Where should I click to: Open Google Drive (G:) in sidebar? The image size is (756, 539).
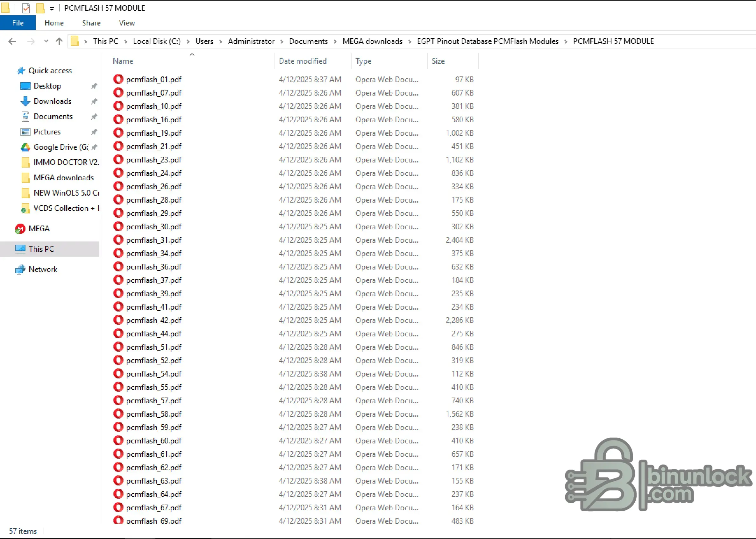(x=61, y=147)
